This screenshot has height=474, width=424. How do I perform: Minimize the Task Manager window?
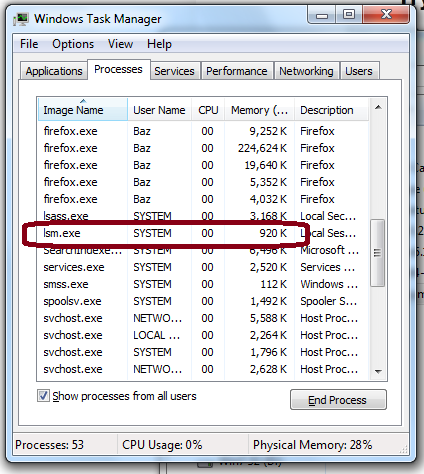coord(322,15)
